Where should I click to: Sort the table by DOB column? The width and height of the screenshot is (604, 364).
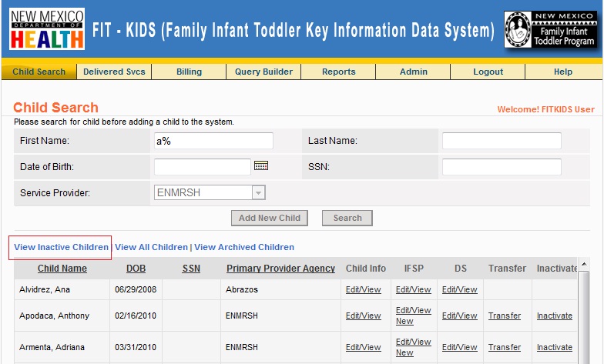(136, 269)
